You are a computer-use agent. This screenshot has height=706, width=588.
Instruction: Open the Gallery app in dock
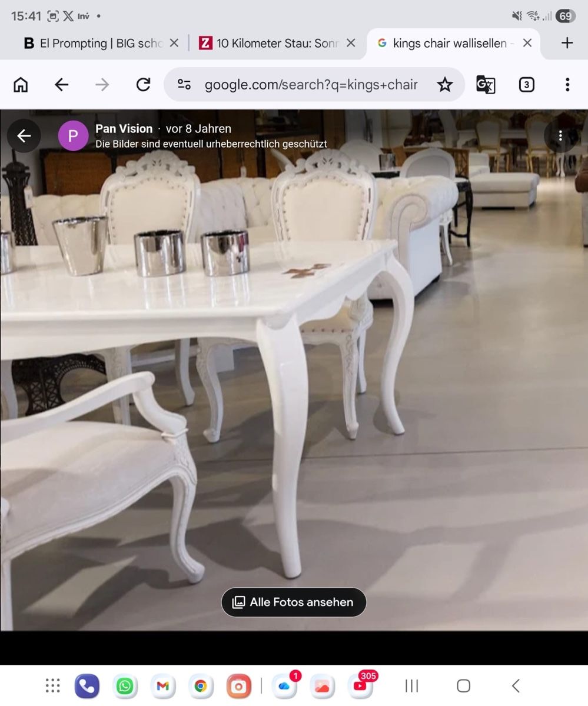coord(322,686)
